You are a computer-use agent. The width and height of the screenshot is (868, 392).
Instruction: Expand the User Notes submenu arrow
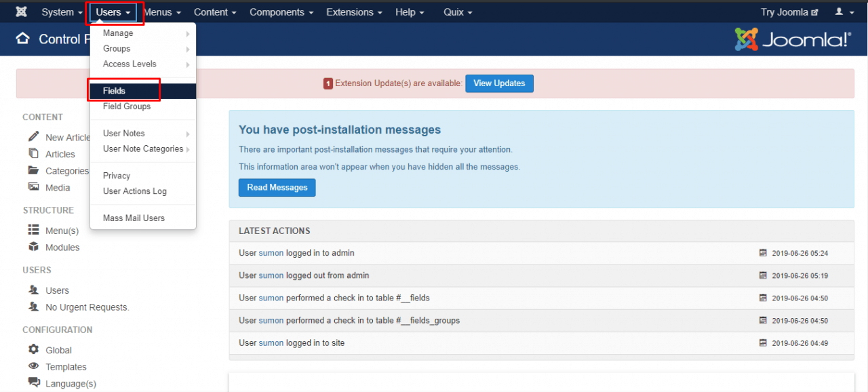[188, 133]
